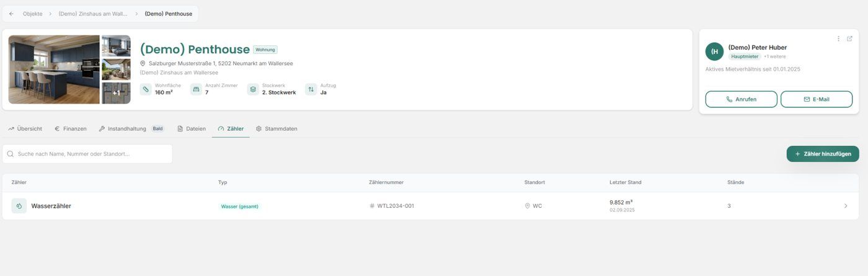This screenshot has height=276, width=868.
Task: Click the Aufzug elevator arrows icon
Action: 311,89
